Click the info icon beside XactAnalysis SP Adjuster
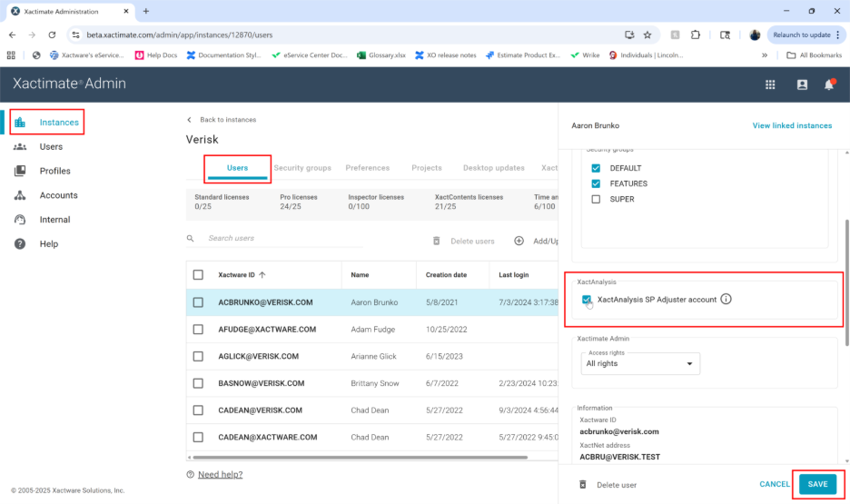850x504 pixels. pos(726,300)
